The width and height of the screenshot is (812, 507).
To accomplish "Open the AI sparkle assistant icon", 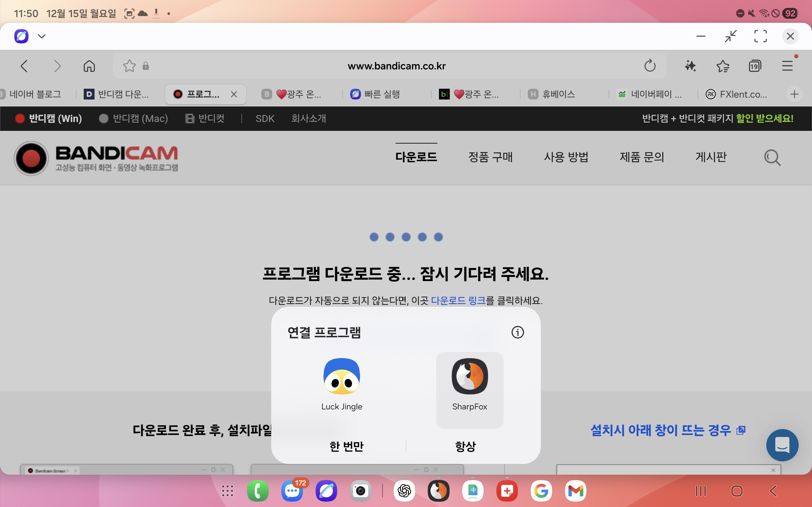I will tap(690, 66).
